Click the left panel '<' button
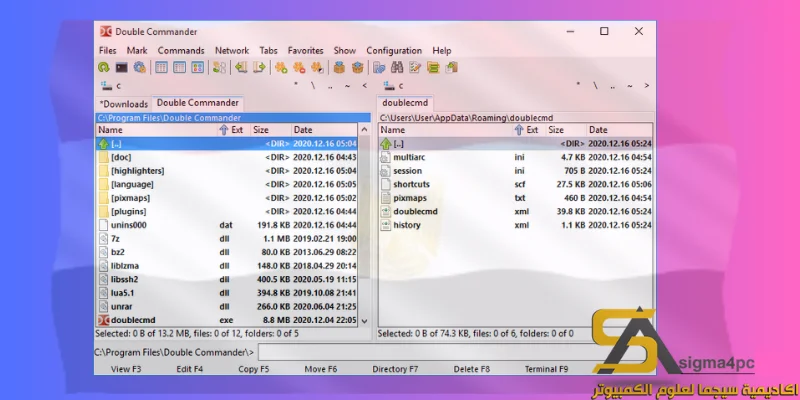 [x=364, y=86]
